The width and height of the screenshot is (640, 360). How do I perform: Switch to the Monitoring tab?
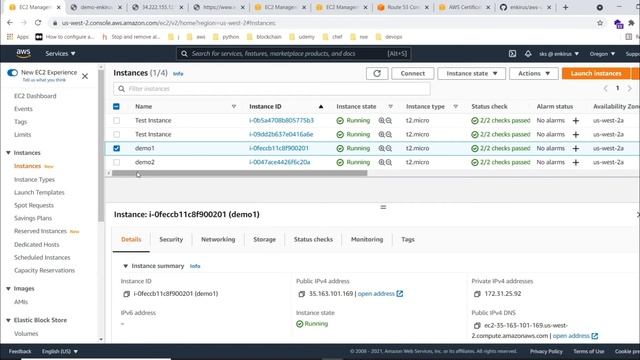tap(367, 240)
